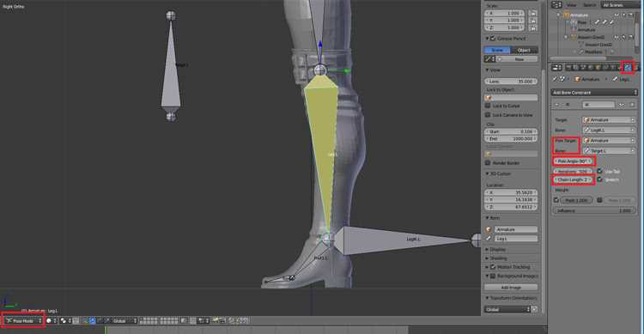Choose the IK target Bone LegIK.L field

click(x=609, y=131)
